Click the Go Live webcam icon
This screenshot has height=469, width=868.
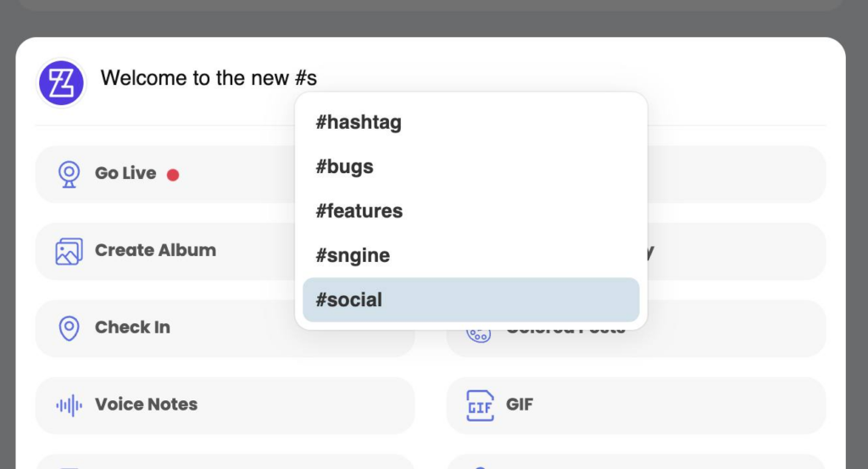[x=69, y=174]
